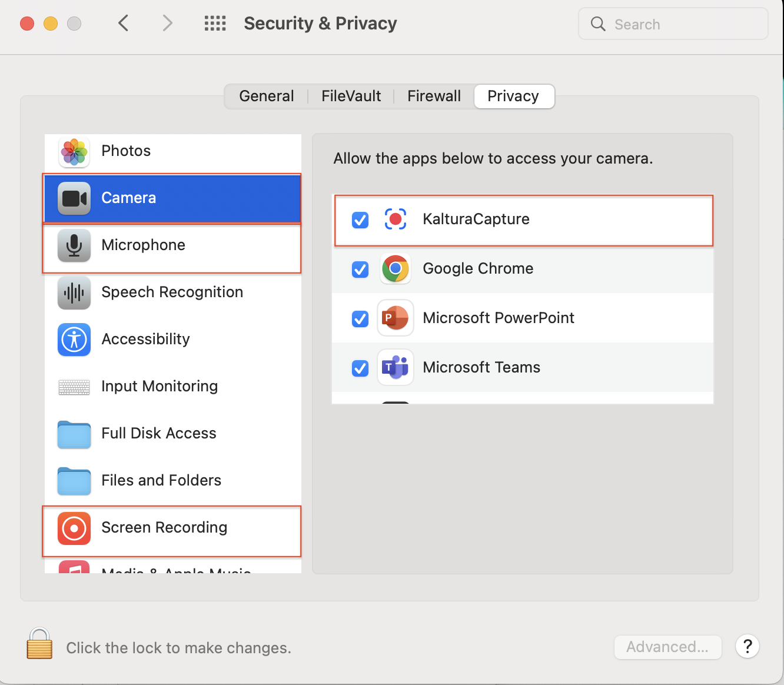
Task: Open help with the question mark button
Action: tap(748, 647)
